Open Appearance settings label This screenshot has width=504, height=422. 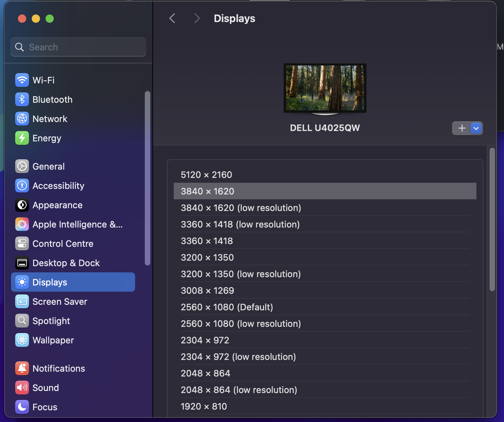(x=58, y=205)
